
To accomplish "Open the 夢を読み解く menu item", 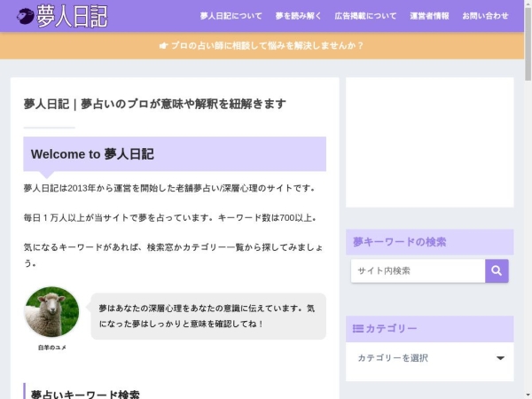I will [x=298, y=16].
